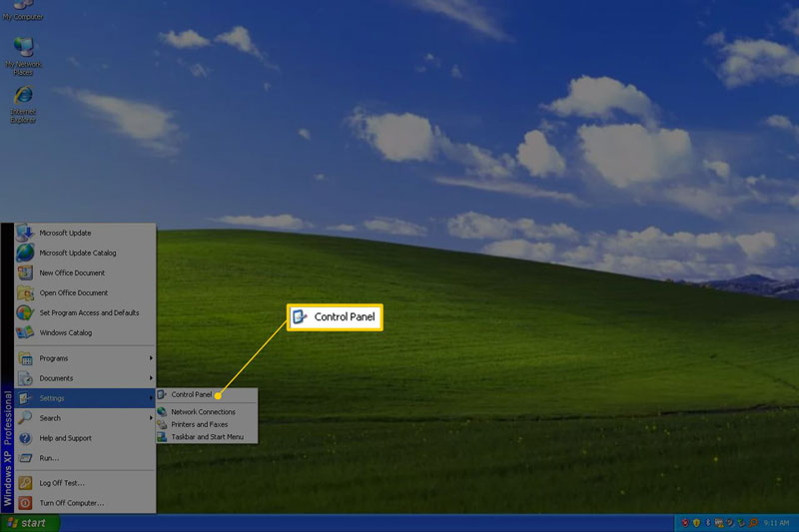
Task: Select the Internet Explorer desktop icon
Action: 23,105
